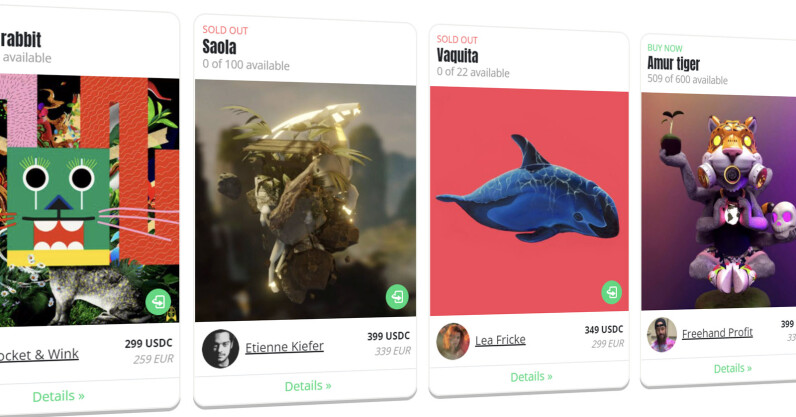Visit artist Pocket & Wink profile link
This screenshot has height=417, width=796.
39,355
